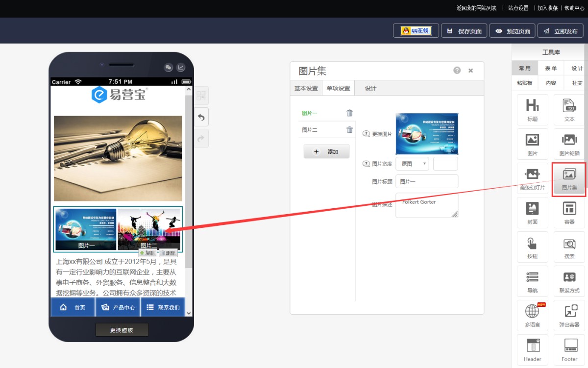Click 删除 on the phone gallery
Viewport: 588px width, 368px height.
click(x=168, y=253)
